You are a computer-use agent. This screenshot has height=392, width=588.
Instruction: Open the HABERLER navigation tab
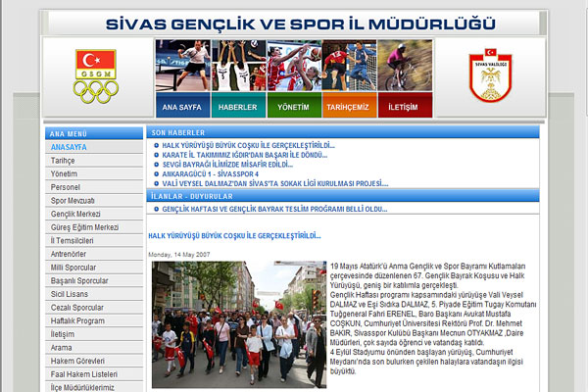pos(238,106)
